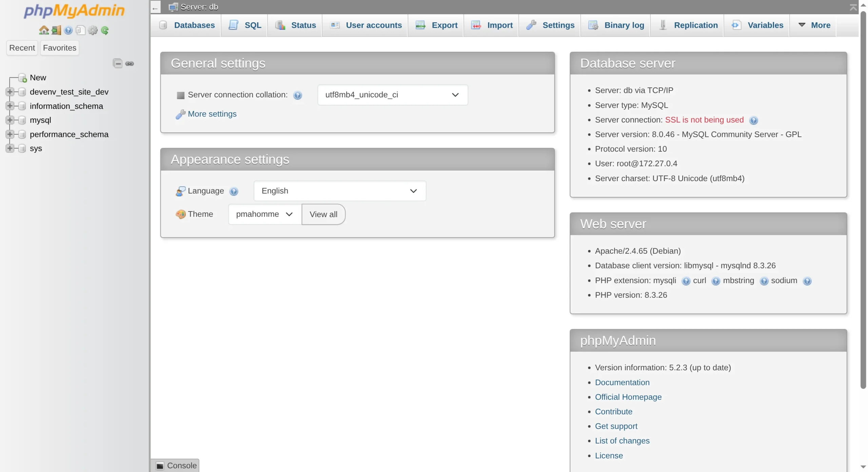Select English in the Language combo box

(339, 191)
